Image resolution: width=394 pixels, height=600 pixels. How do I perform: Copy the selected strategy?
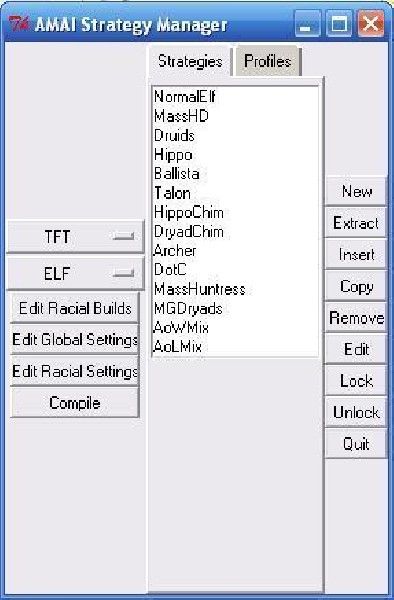pyautogui.click(x=356, y=286)
